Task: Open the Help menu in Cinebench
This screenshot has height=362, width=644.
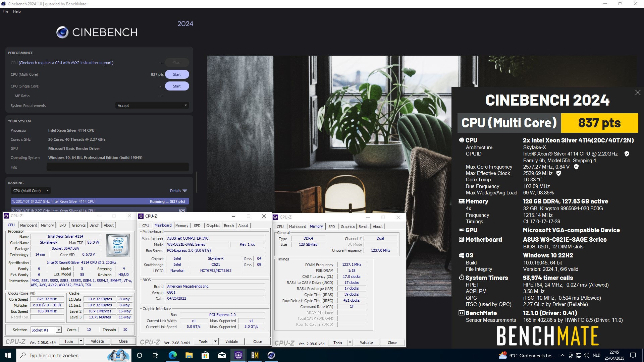Action: [x=17, y=11]
